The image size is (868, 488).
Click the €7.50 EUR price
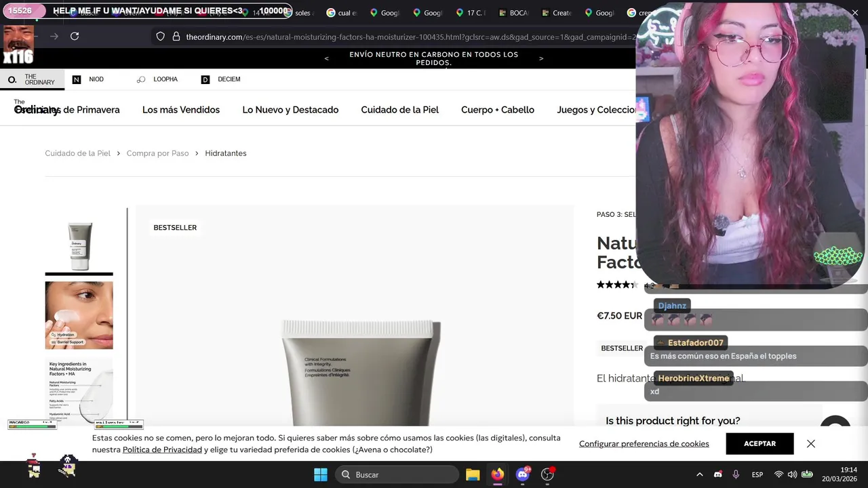[619, 316]
